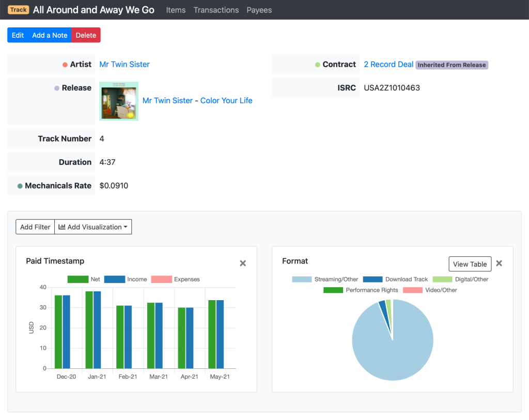Image resolution: width=529 pixels, height=420 pixels.
Task: Close the Format pie chart panel
Action: click(499, 263)
